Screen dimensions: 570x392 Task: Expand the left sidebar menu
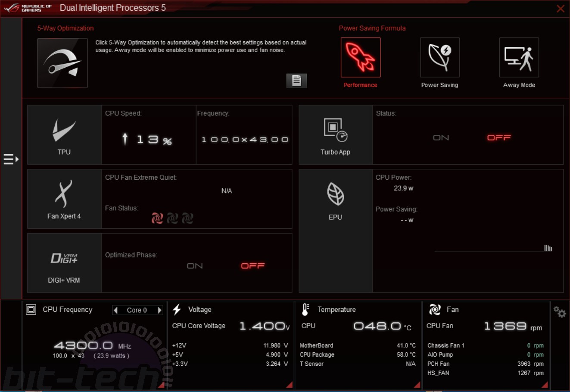click(x=11, y=159)
